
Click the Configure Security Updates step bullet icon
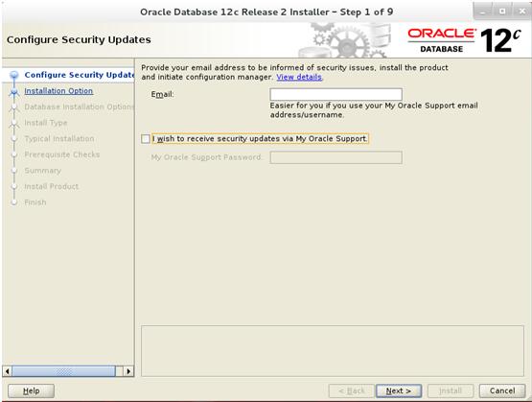pyautogui.click(x=14, y=75)
